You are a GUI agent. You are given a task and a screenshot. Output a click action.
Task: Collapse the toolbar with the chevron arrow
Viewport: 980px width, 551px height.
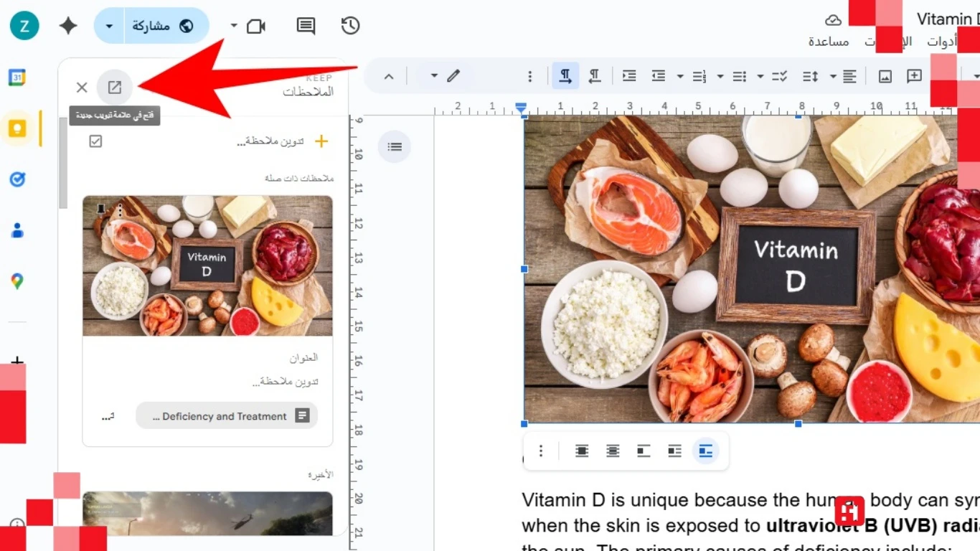coord(389,76)
